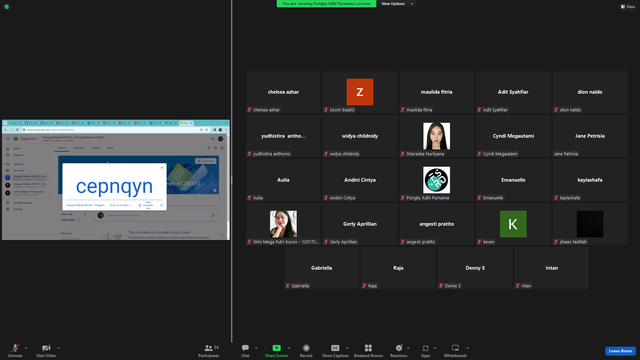The height and width of the screenshot is (360, 640).
Task: Click the Denny S participant tile
Action: pyautogui.click(x=475, y=269)
